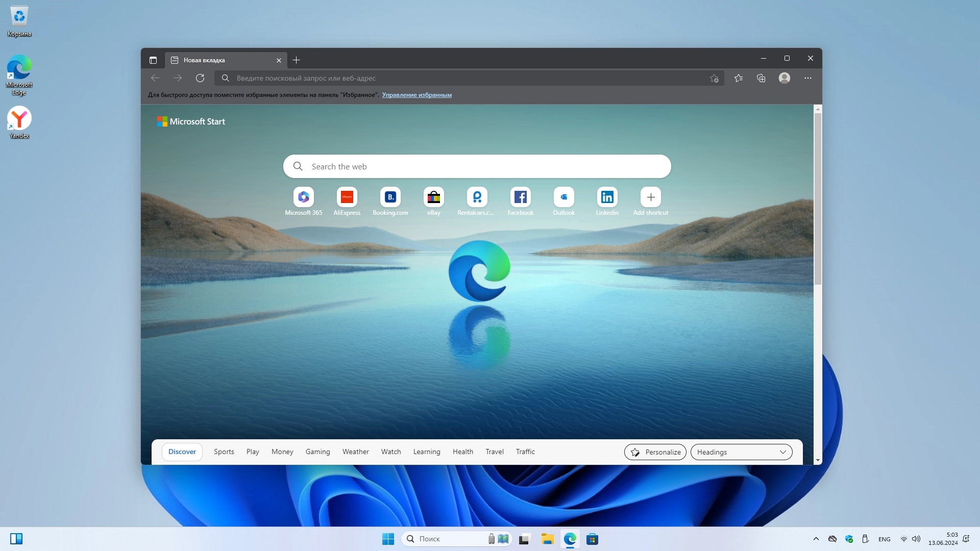Open the Booking.com shortcut
Image resolution: width=980 pixels, height=551 pixels.
click(x=390, y=197)
